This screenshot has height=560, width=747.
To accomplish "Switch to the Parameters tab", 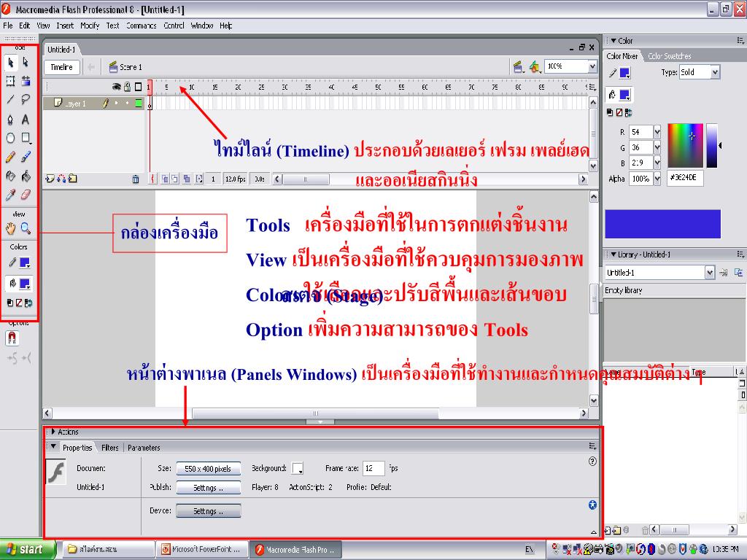I will (x=144, y=448).
